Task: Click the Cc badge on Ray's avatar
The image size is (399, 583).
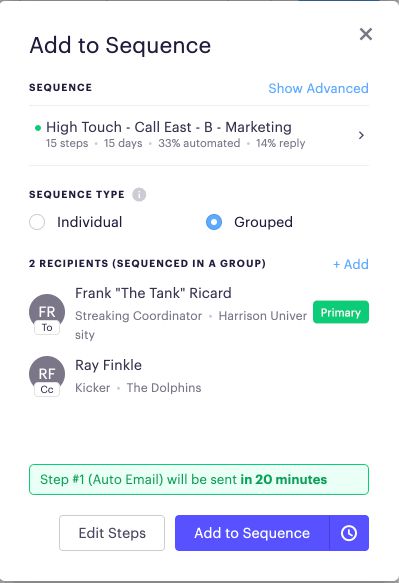Action: [x=47, y=390]
